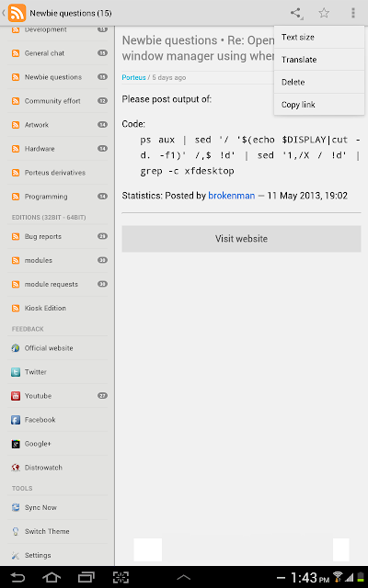Image resolution: width=368 pixels, height=588 pixels.
Task: Open the Youtube feed entry
Action: [x=57, y=396]
